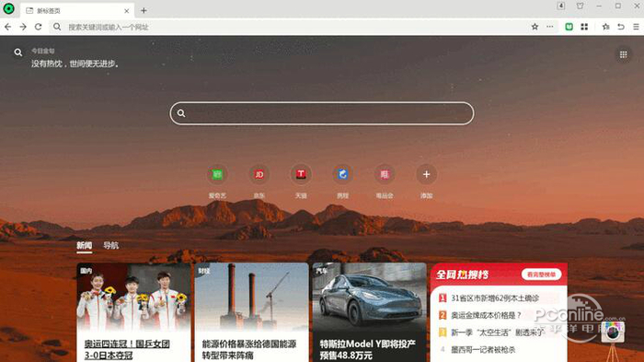Bookmark this page with the star icon
644x362 pixels.
click(x=535, y=27)
